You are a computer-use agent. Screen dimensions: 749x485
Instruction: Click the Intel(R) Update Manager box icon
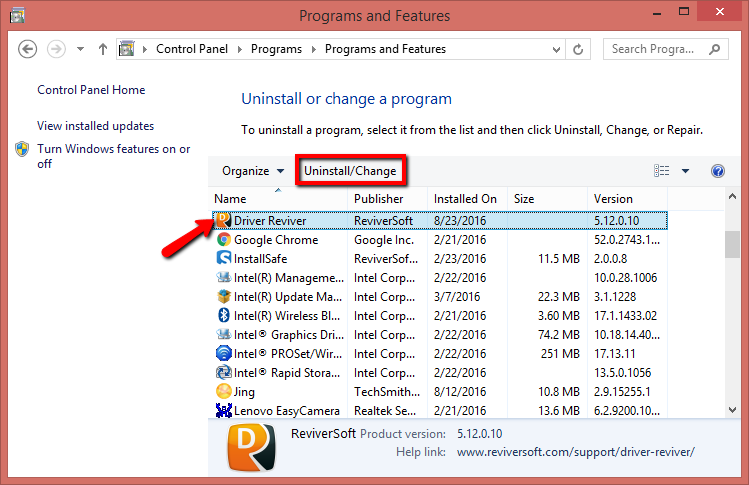[224, 296]
